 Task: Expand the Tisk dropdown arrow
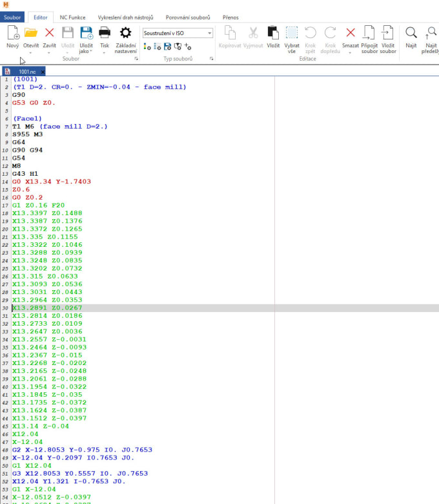[105, 53]
